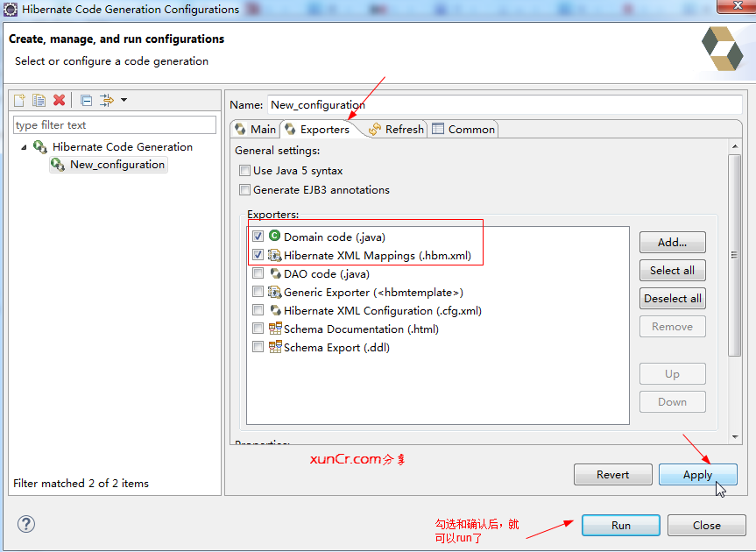Check DAO code (.java) exporter
The image size is (756, 552).
point(258,273)
